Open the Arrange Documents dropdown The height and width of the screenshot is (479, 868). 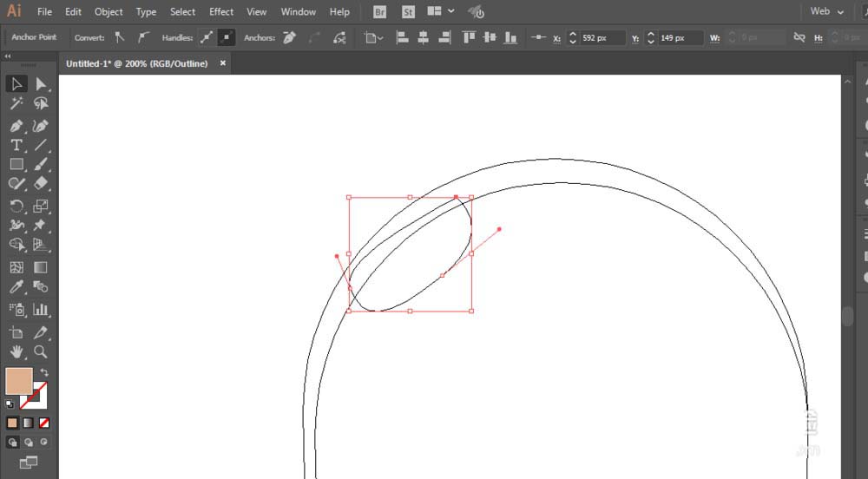coord(441,11)
